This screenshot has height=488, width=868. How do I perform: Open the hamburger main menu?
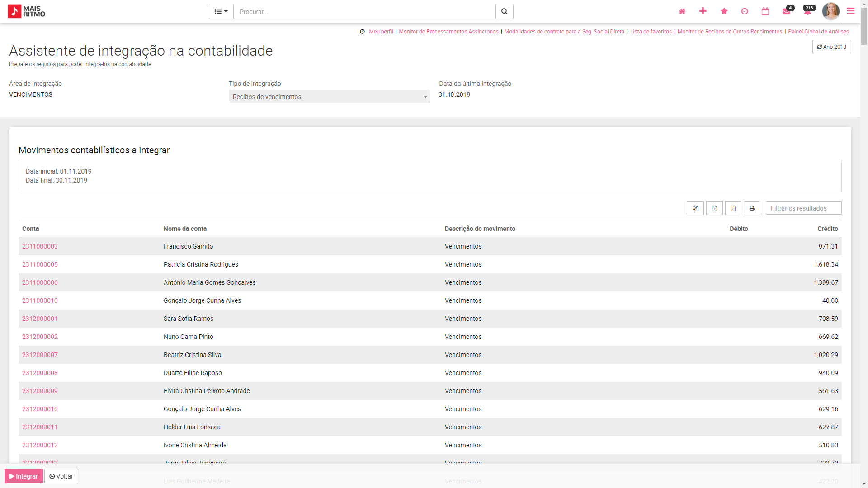850,11
